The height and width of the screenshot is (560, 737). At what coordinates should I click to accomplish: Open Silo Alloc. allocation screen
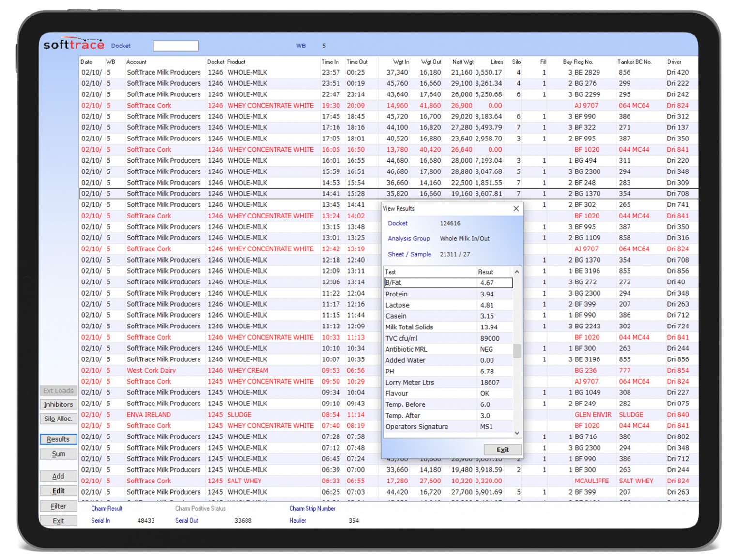tap(58, 419)
